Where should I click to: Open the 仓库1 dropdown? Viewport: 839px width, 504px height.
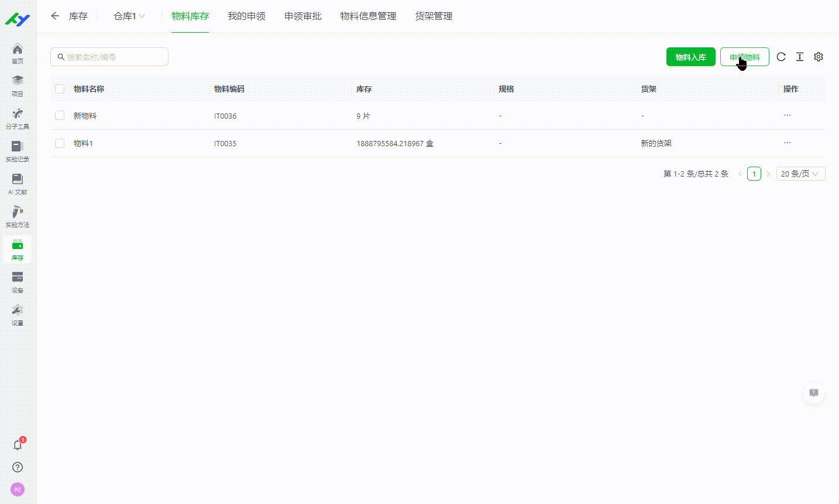pyautogui.click(x=128, y=16)
